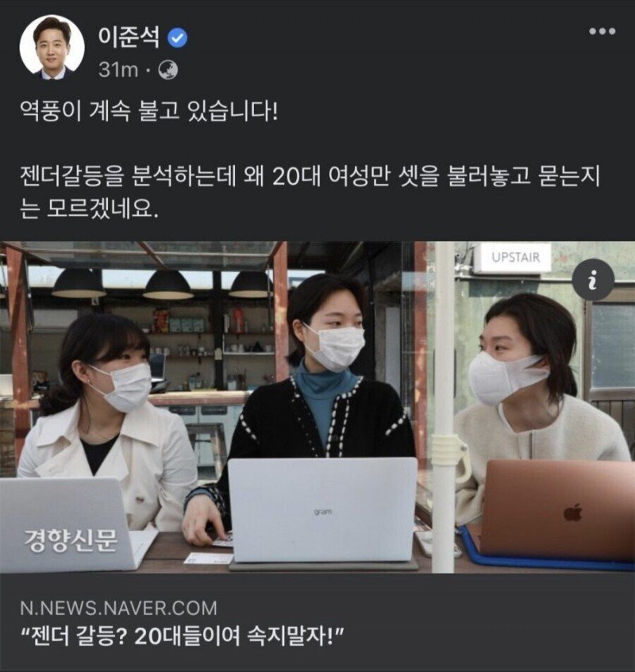Click the globe public audience icon
The width and height of the screenshot is (635, 672).
pos(168,71)
